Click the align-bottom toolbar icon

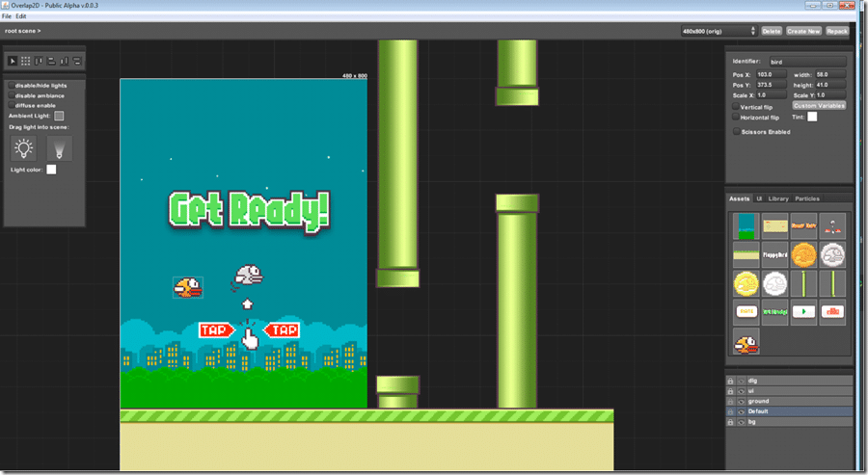tap(65, 61)
